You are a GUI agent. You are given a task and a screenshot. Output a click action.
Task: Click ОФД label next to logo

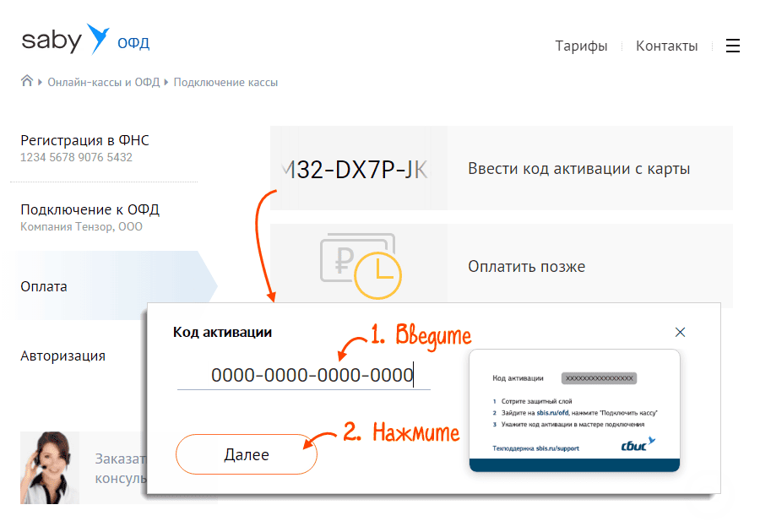133,43
